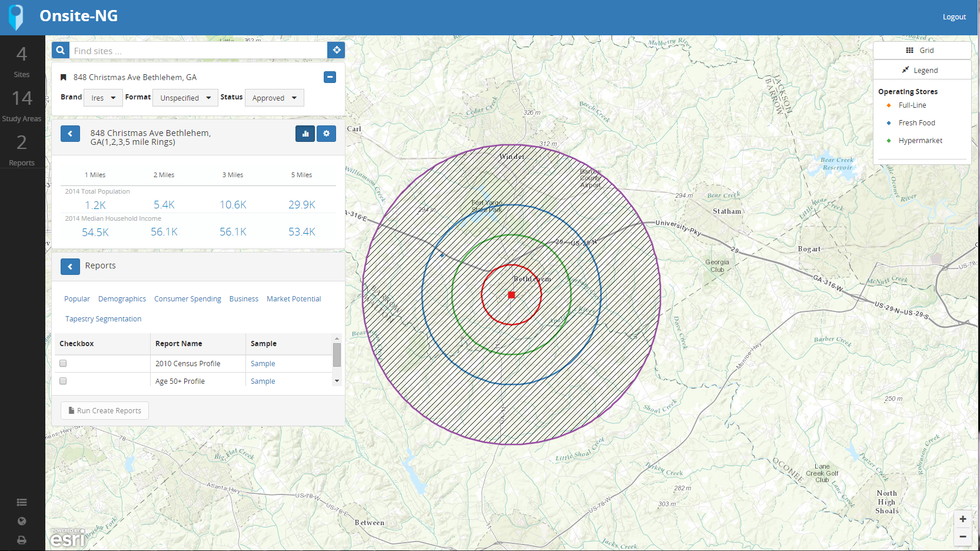980x551 pixels.
Task: Check the 2010 Census Profile checkbox
Action: click(x=63, y=363)
